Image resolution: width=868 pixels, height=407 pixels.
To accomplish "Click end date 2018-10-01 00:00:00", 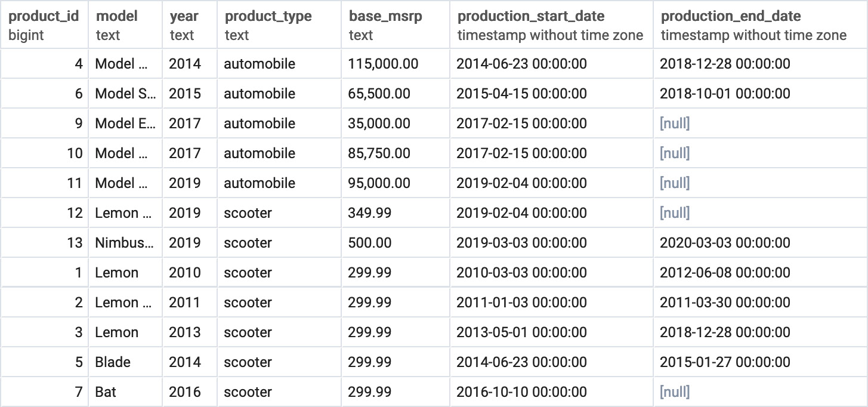I will [x=761, y=93].
